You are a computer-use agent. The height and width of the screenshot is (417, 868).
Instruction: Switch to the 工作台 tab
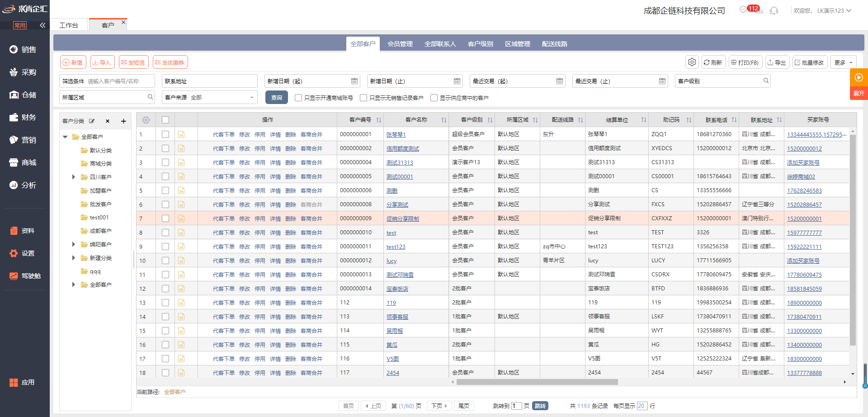[x=69, y=25]
